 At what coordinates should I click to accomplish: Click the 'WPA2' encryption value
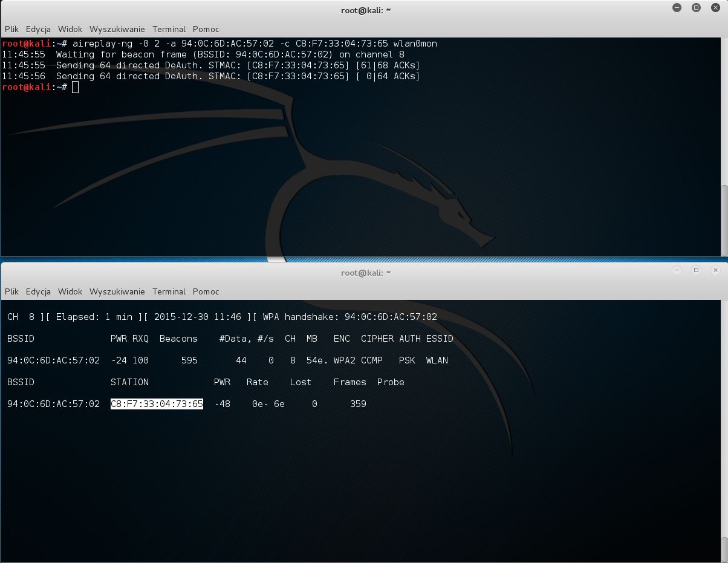tap(345, 360)
